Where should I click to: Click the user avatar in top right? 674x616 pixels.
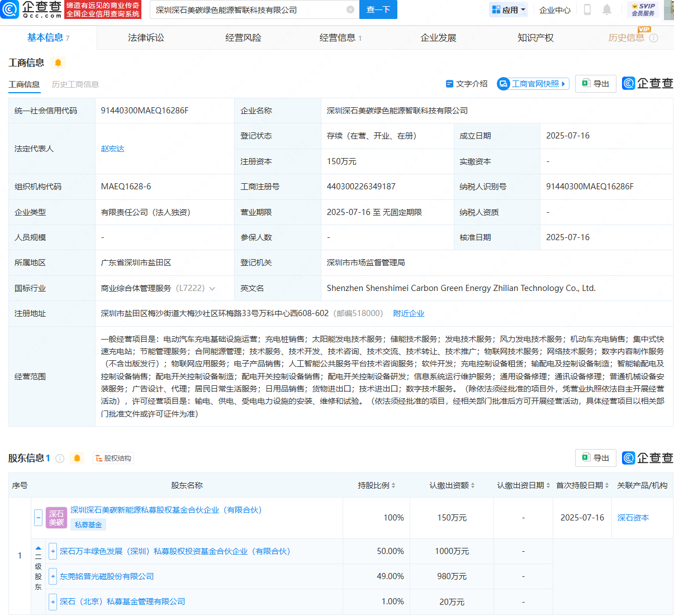coord(668,9)
